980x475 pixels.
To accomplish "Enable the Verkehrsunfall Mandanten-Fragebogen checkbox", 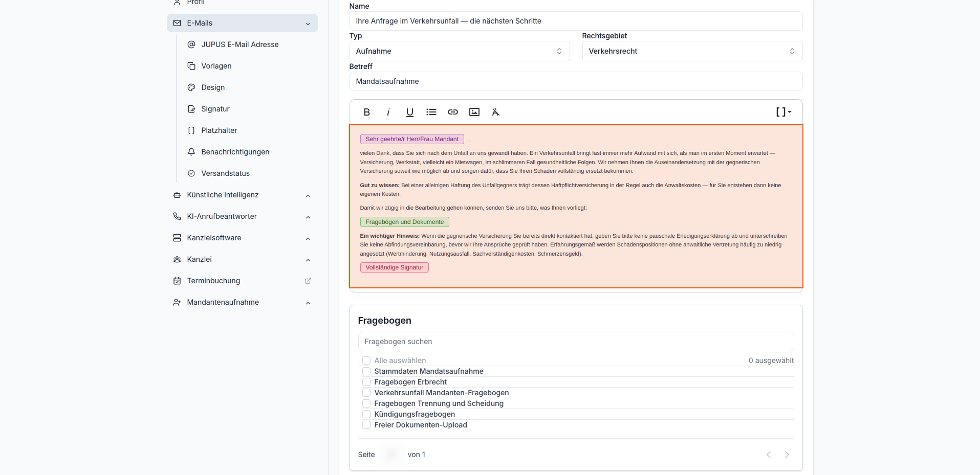I will 366,393.
